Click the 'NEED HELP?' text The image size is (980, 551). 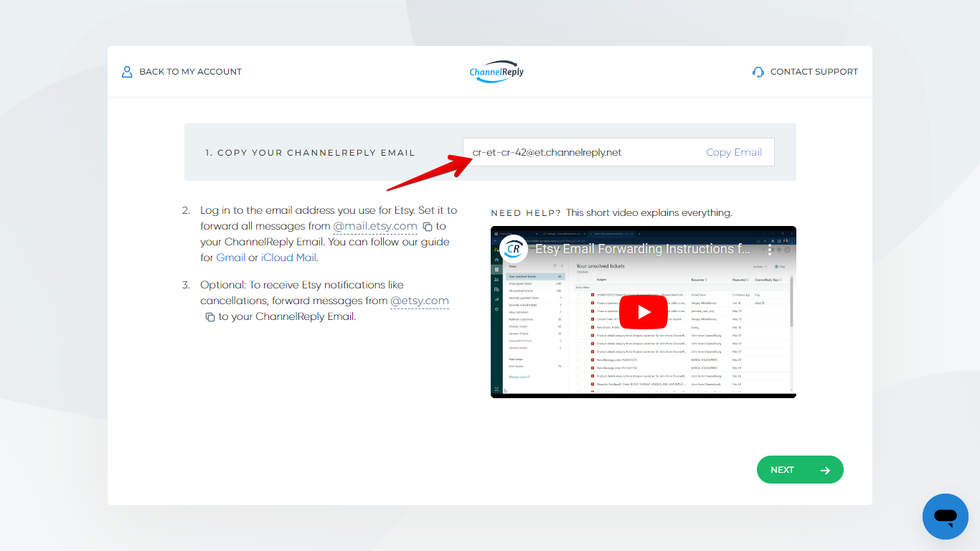coord(526,213)
